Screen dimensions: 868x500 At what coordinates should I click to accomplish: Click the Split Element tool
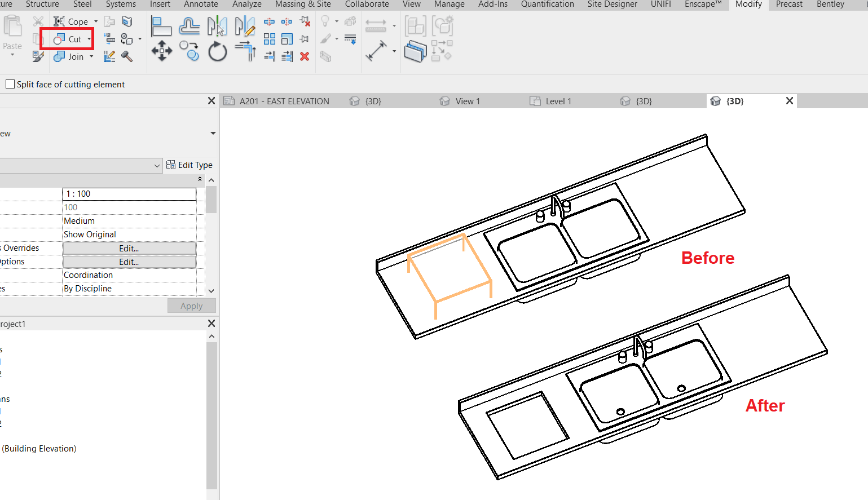point(270,21)
